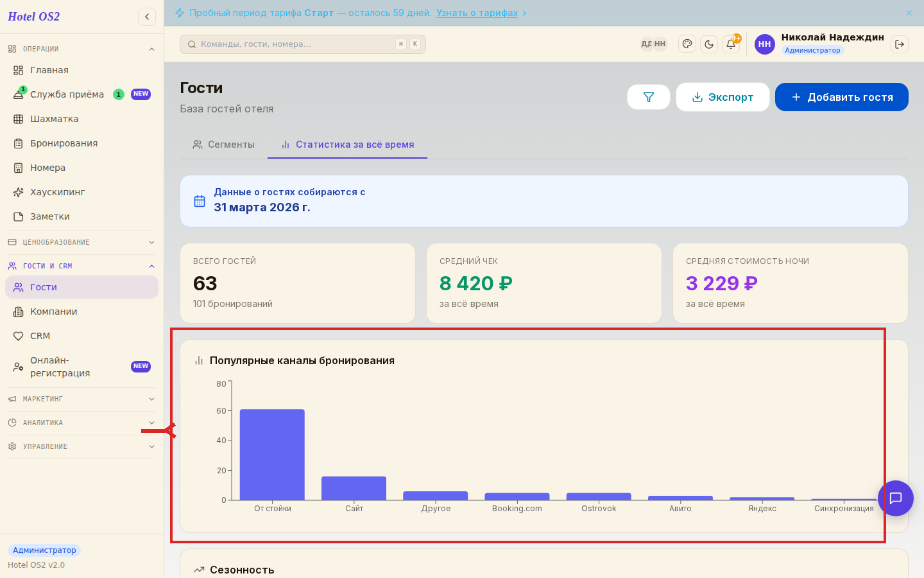Expand the Ценообразование section
The width and height of the screenshot is (924, 578).
point(81,242)
